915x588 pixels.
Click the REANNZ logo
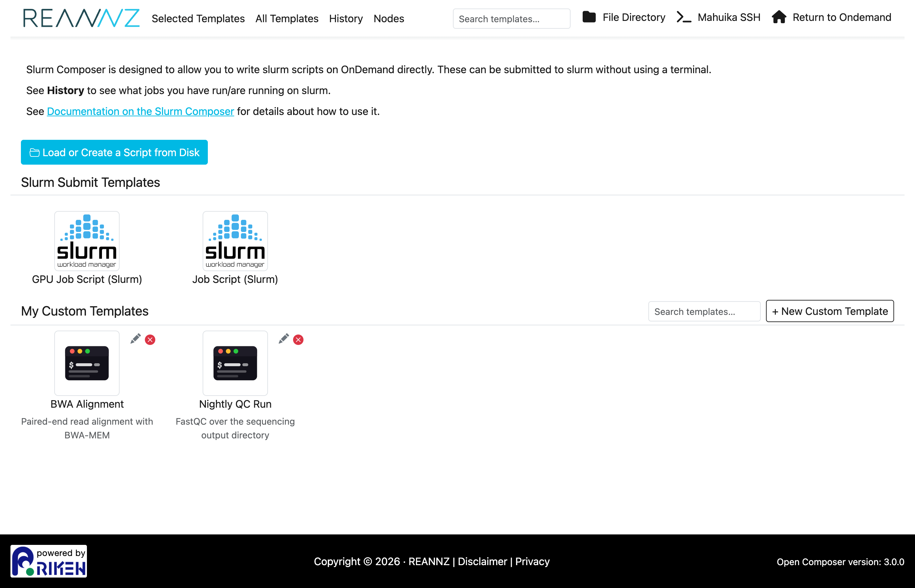[81, 18]
